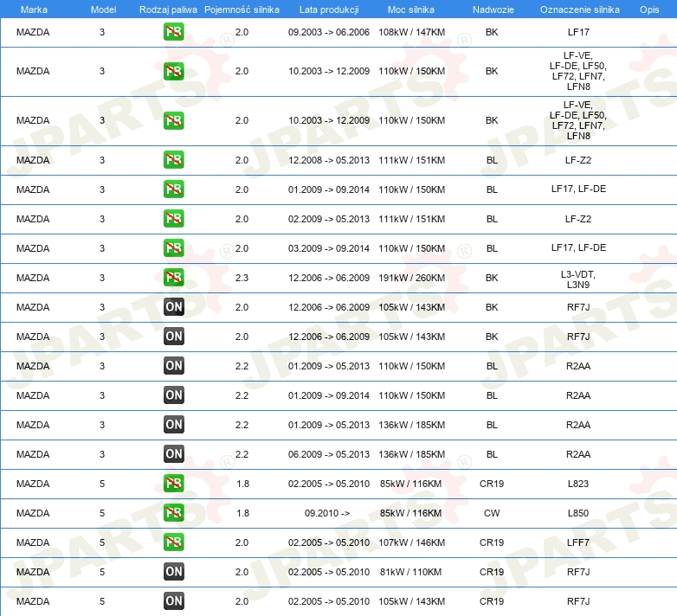The image size is (677, 616).
Task: Click the PB fuel icon in the L823 engine row
Action: click(174, 484)
